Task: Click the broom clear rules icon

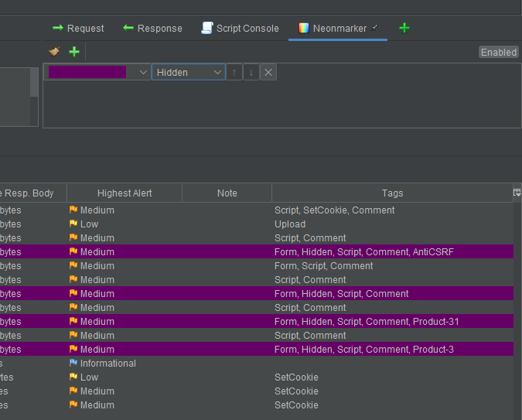Action: pos(54,52)
